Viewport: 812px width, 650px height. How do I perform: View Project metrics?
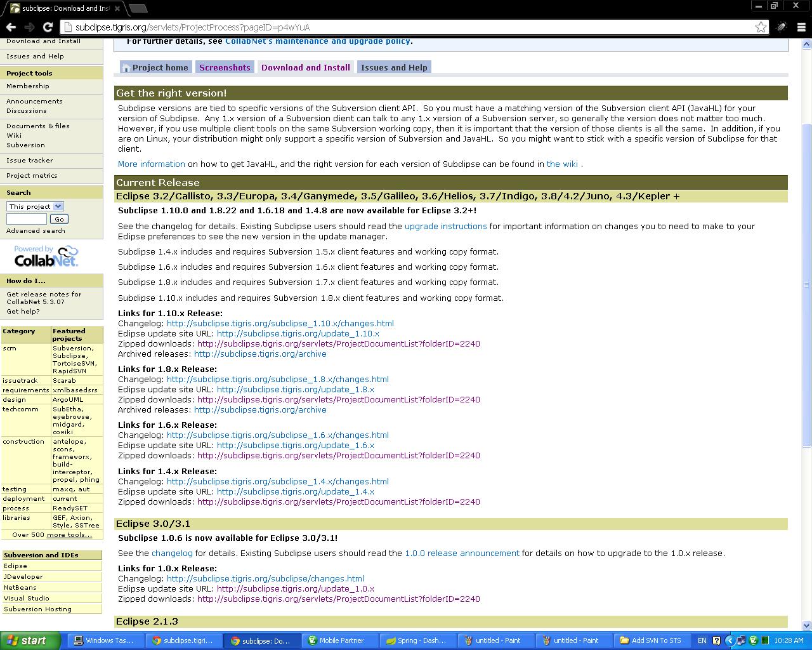(x=32, y=175)
